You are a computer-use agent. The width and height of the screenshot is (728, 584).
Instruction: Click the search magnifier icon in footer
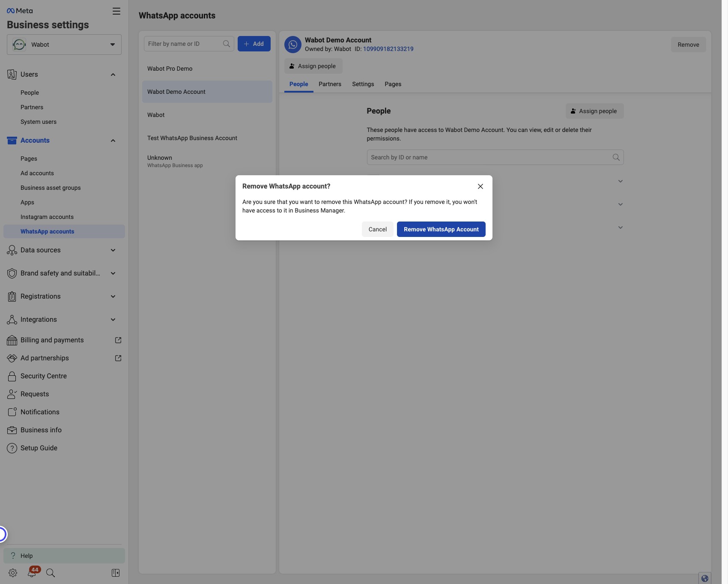[51, 573]
